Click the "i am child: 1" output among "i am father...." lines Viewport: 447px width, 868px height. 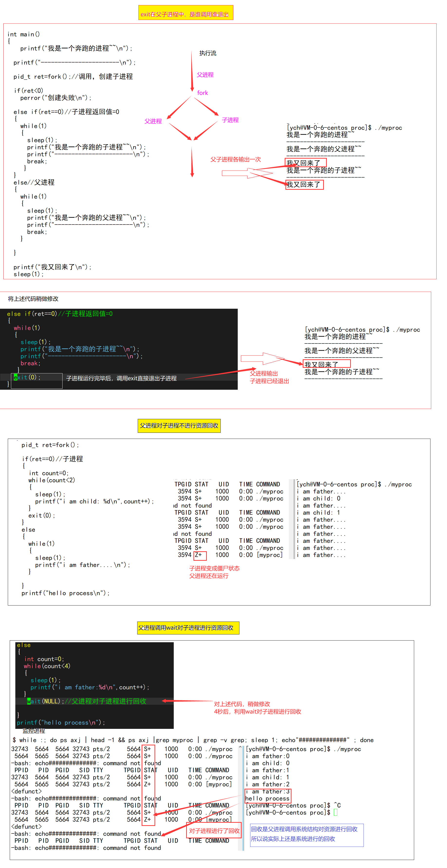[319, 513]
